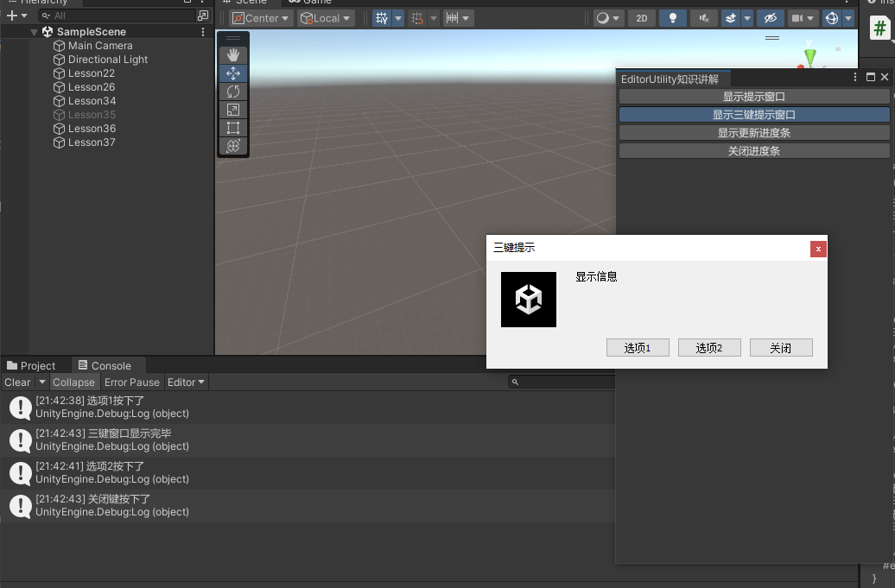Select the Hand view tool

point(233,55)
